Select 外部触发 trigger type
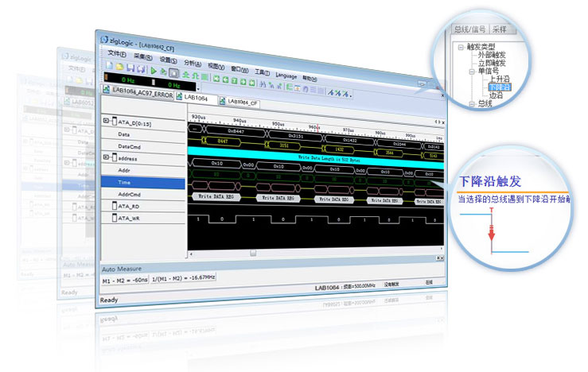Screen dimensions: 588x372 [492, 55]
